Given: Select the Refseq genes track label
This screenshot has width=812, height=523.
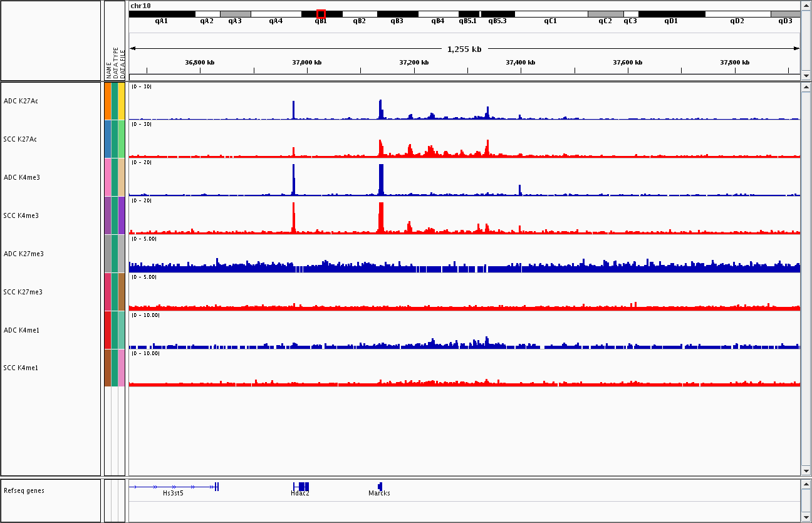Looking at the screenshot, I should click(24, 490).
